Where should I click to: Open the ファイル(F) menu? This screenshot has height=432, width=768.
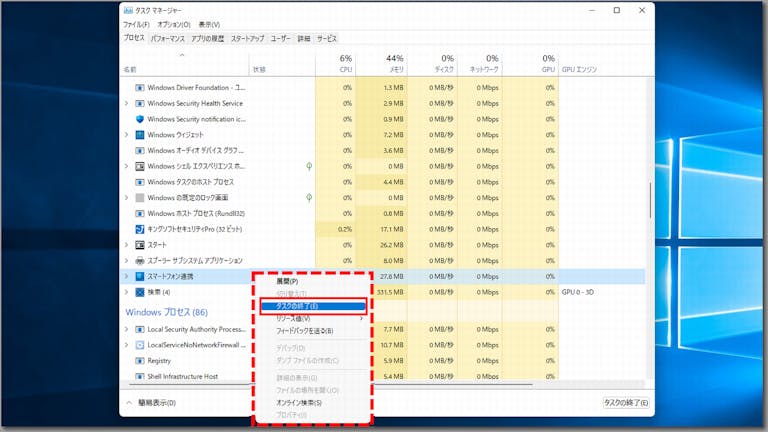tap(136, 24)
